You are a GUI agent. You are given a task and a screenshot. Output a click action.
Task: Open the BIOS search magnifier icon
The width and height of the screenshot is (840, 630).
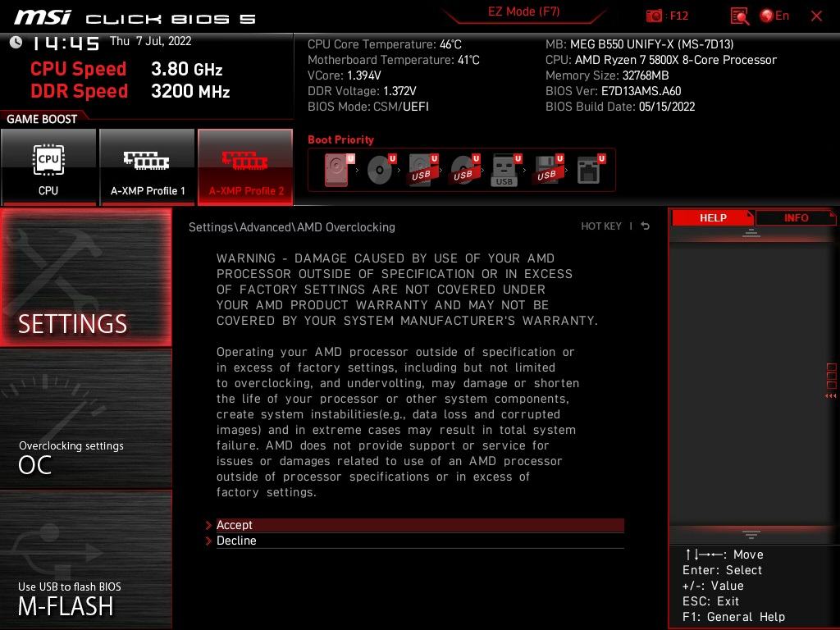(x=739, y=16)
